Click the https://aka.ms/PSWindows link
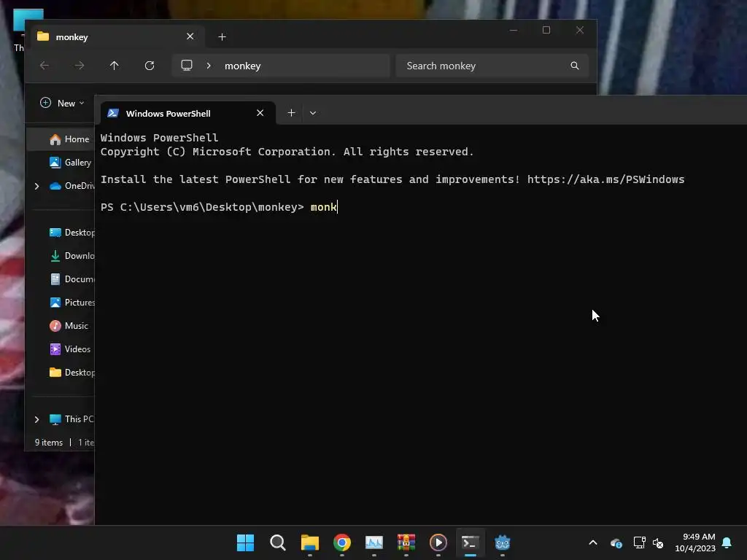 [x=605, y=179]
